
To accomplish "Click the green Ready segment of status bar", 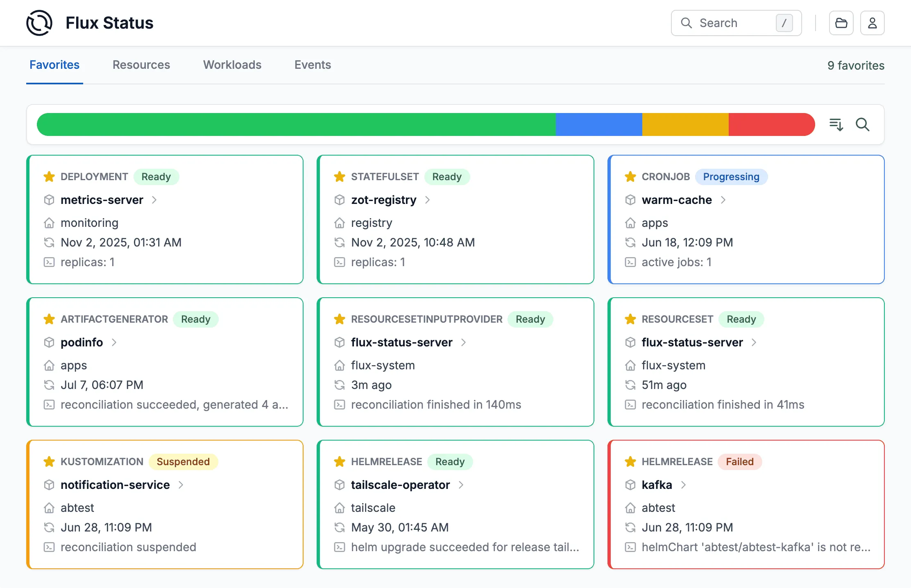I will tap(296, 124).
